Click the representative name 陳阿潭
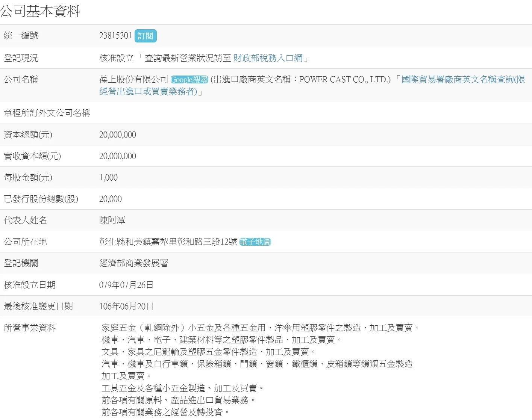 click(x=112, y=221)
